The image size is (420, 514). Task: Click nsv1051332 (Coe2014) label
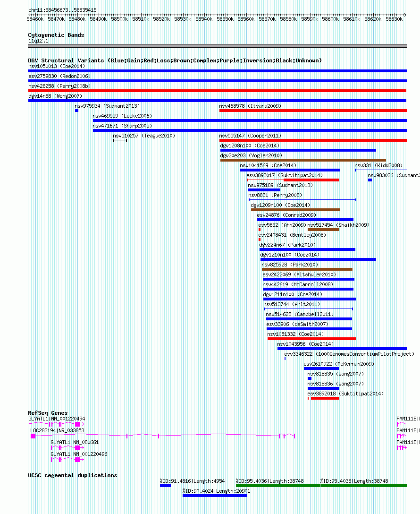295,334
